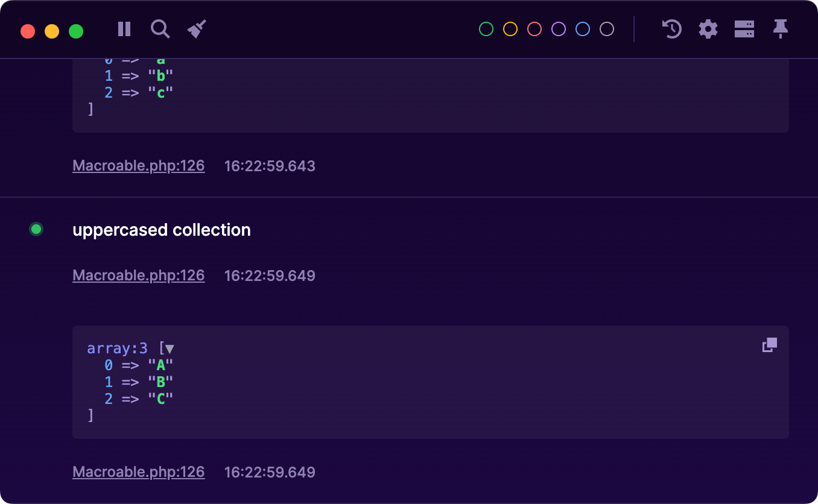Viewport: 818px width, 504px height.
Task: Toggle the blue color filter
Action: (582, 28)
